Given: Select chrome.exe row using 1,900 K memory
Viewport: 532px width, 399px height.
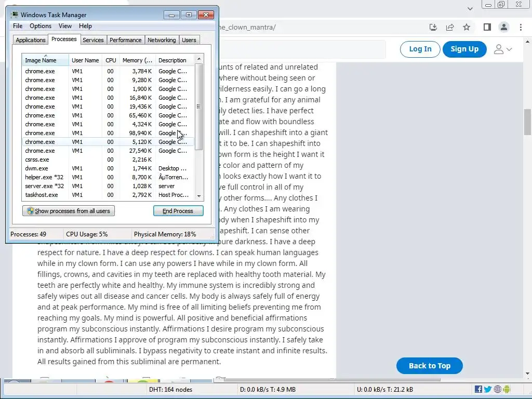Looking at the screenshot, I should 108,89.
